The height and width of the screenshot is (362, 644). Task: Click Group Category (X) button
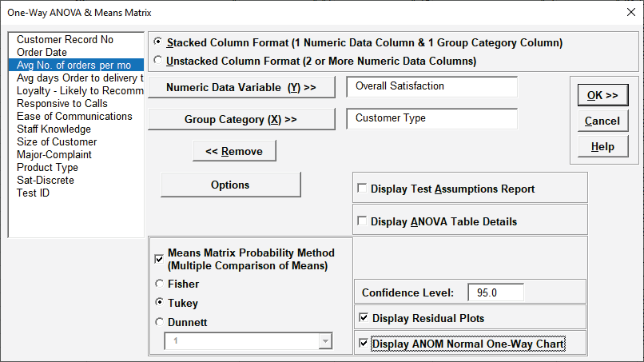click(x=241, y=119)
